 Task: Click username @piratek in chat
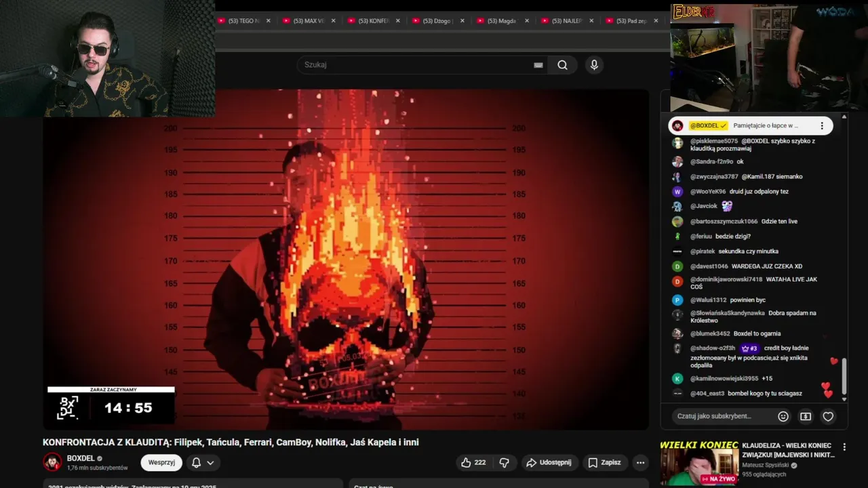(703, 251)
